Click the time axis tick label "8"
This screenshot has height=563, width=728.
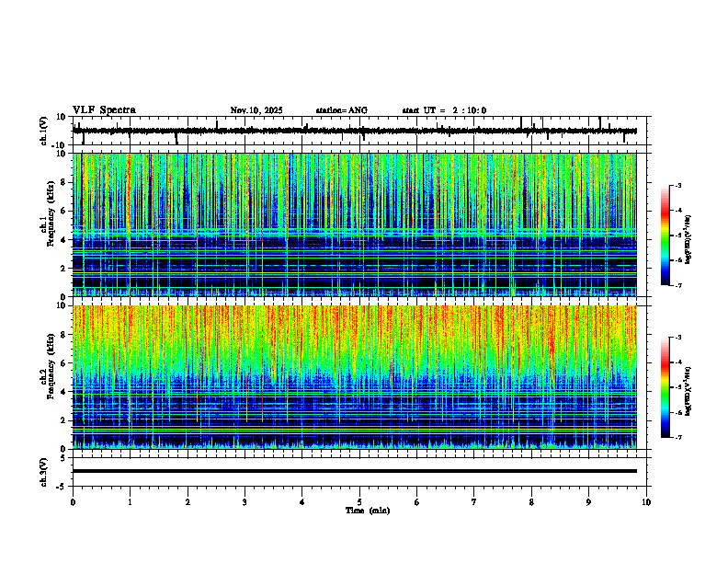point(531,502)
